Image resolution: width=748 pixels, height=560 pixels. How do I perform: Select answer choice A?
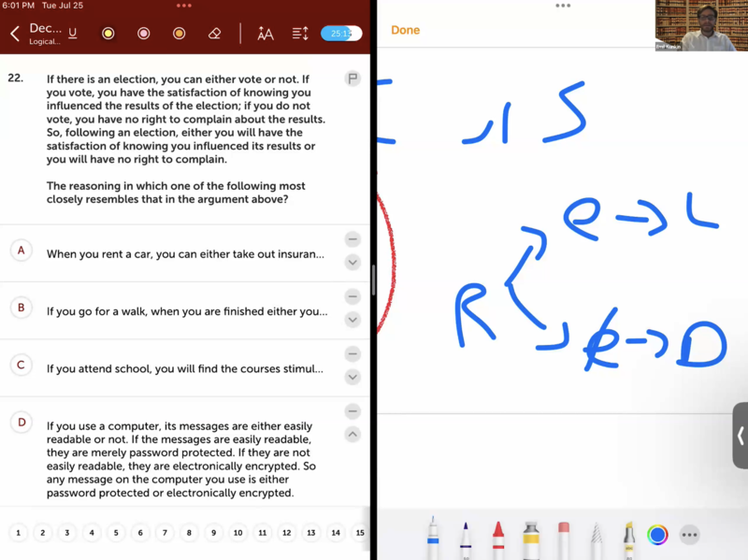tap(21, 251)
